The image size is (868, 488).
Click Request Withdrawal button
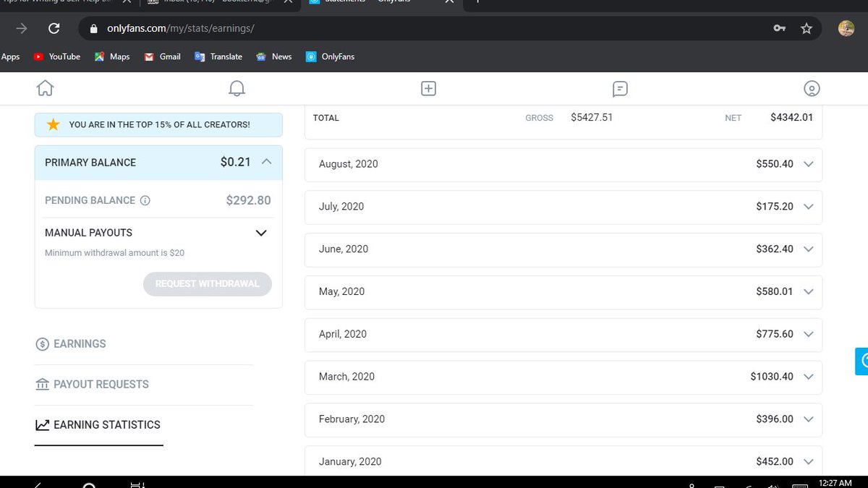(x=208, y=284)
